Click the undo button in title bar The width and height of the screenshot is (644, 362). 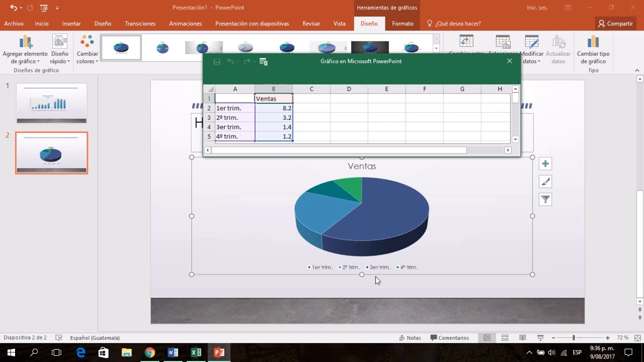click(14, 8)
